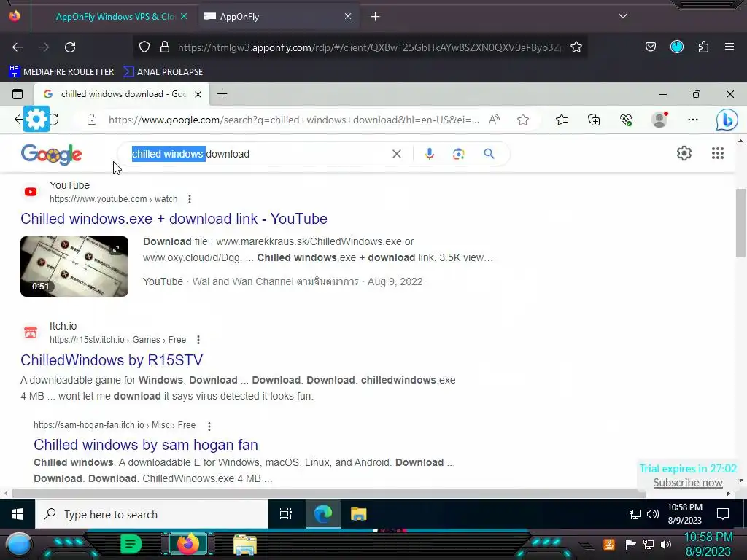This screenshot has height=560, width=747.
Task: Clear the Google search query
Action: coord(397,154)
